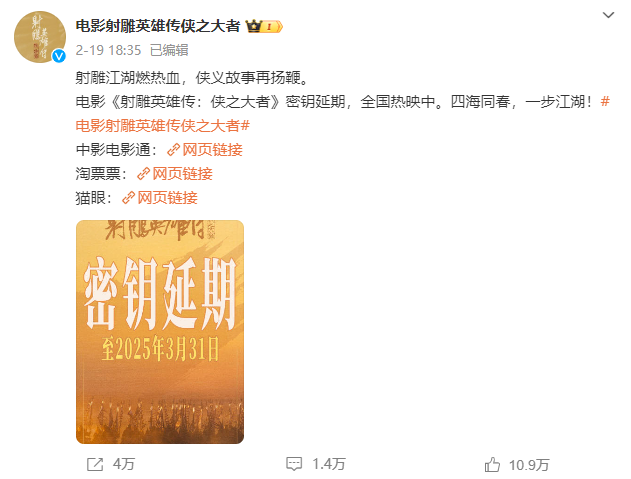Image resolution: width=631 pixels, height=479 pixels.
Task: Click the link icon beside 猫眼
Action: pyautogui.click(x=128, y=198)
